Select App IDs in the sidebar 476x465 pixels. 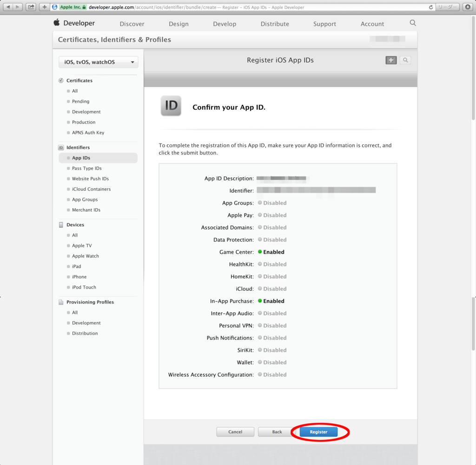[98, 158]
